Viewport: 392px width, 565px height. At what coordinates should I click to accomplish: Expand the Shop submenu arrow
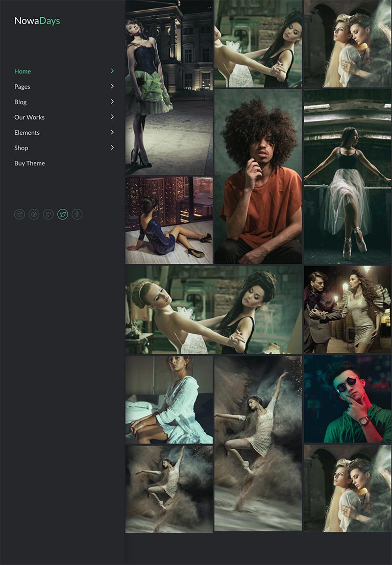click(x=112, y=148)
